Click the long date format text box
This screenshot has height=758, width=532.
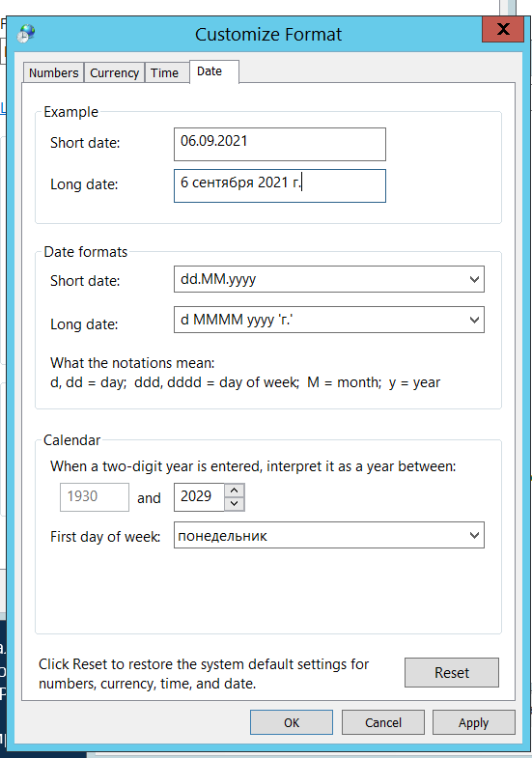(x=320, y=320)
